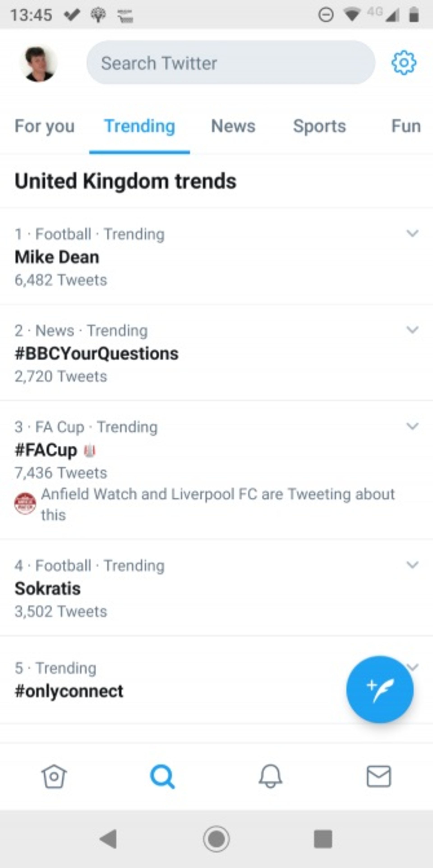Tap the compose tweet floating button

pyautogui.click(x=380, y=689)
